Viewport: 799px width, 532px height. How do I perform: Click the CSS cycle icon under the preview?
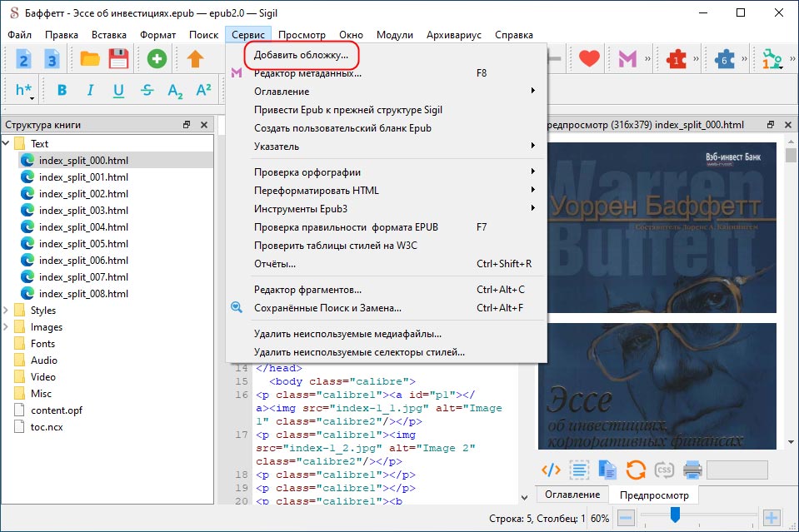click(664, 470)
